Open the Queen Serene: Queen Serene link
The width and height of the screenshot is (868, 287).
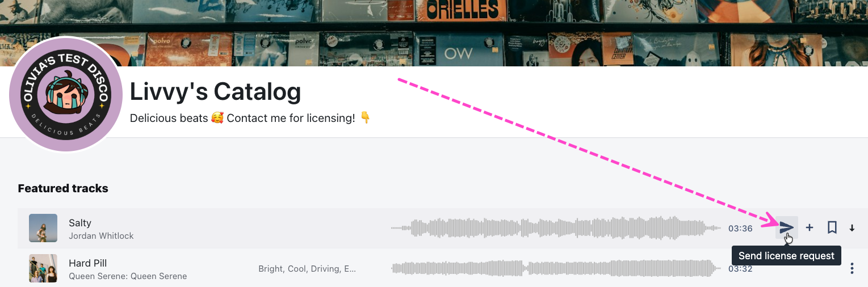128,276
